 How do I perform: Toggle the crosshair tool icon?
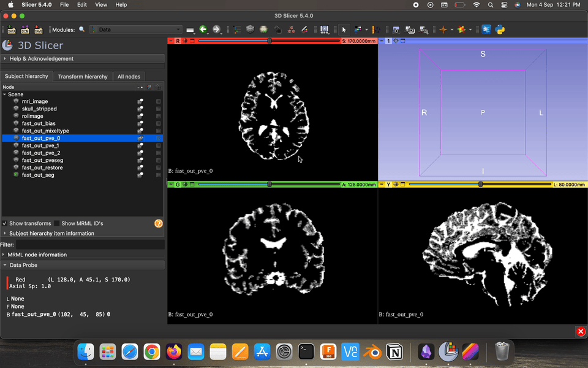(443, 29)
